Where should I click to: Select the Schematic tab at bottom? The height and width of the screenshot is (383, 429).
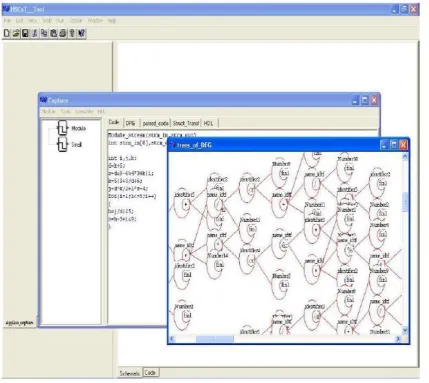point(130,373)
